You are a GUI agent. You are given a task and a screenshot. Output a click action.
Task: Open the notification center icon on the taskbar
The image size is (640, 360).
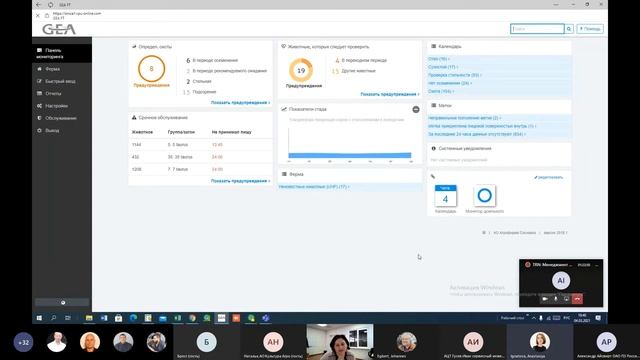point(598,318)
